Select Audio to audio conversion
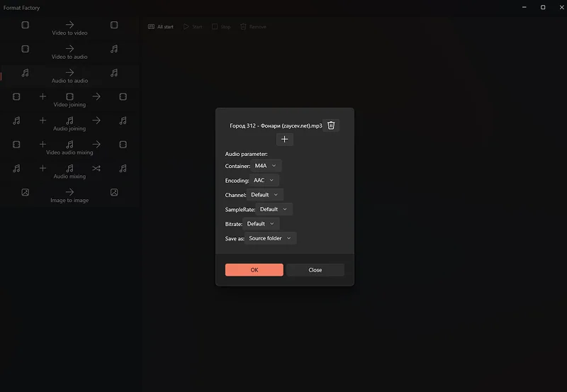Viewport: 567px width, 392px height. [x=69, y=77]
